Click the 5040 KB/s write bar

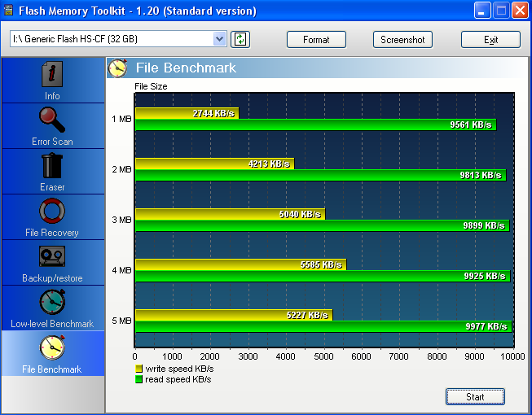(230, 214)
